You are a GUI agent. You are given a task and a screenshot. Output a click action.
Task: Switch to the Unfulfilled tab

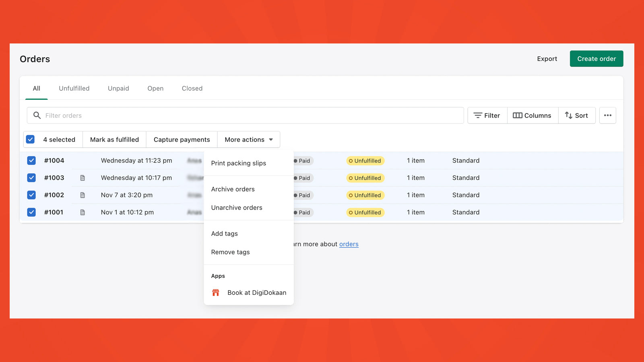pyautogui.click(x=74, y=88)
